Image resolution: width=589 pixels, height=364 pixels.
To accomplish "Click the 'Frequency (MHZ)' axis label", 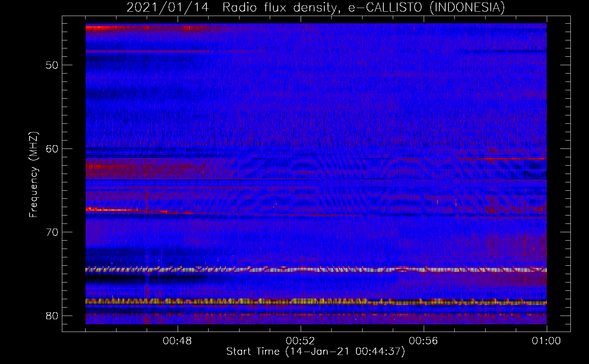I will 33,175.
